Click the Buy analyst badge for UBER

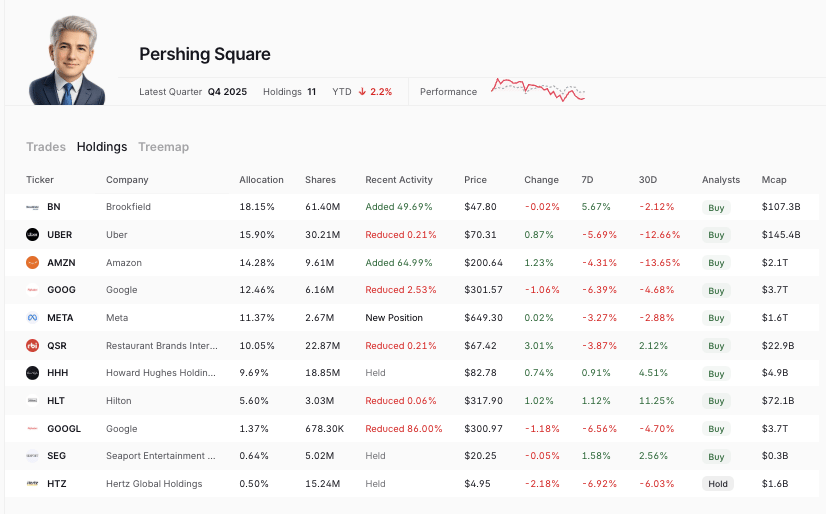click(x=716, y=235)
